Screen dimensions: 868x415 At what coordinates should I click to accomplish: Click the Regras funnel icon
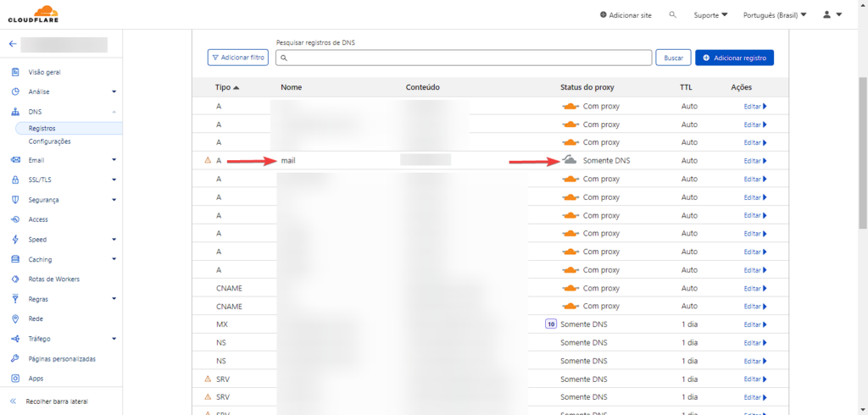pos(15,299)
